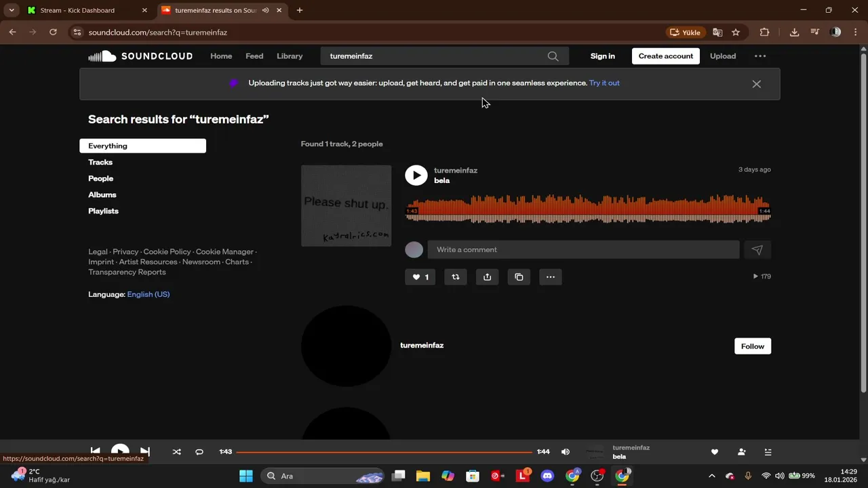Open Discord from the taskbar
This screenshot has height=488, width=868.
[x=547, y=476]
